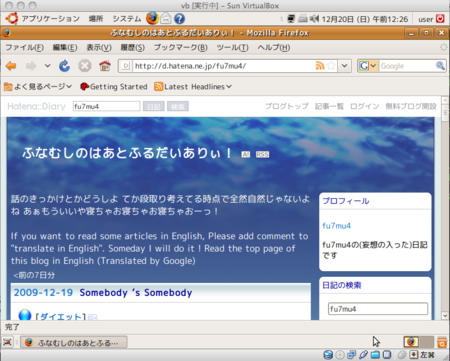Click the fu7mu4 profile link in the sidebar
Image resolution: width=450 pixels, height=361 pixels.
coord(336,226)
